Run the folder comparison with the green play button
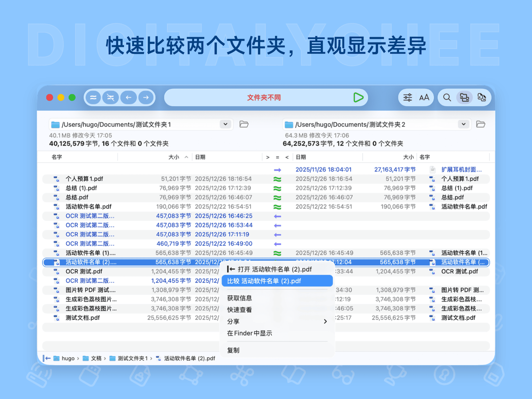Viewport: 532px width, 399px height. point(358,98)
